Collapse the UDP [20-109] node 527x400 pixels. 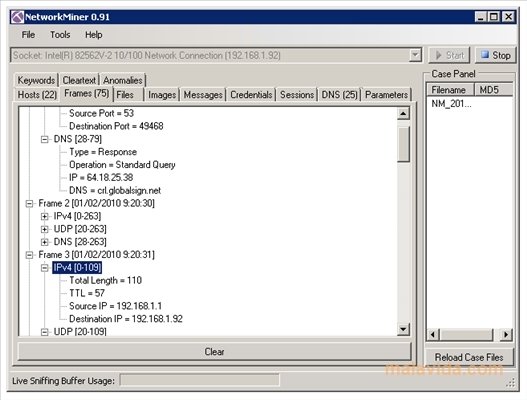click(x=44, y=332)
